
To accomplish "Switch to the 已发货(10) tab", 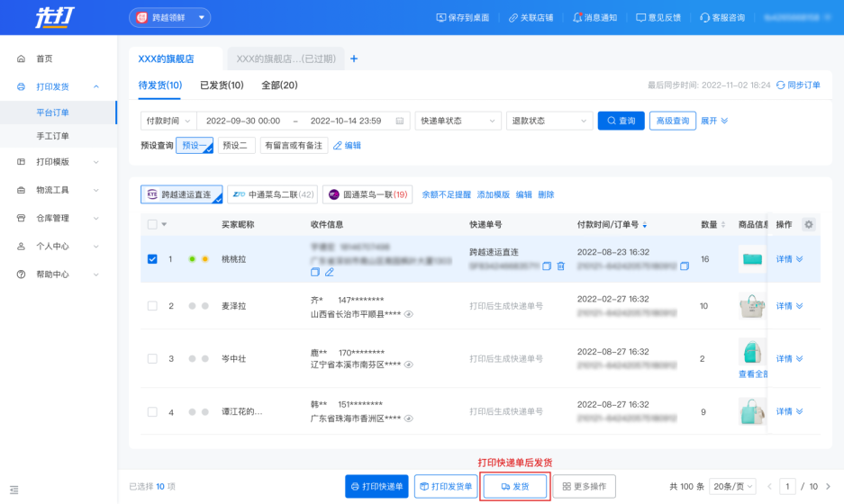I will tap(222, 85).
